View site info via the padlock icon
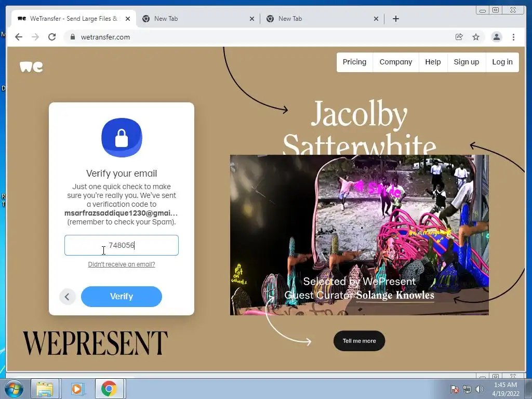The image size is (532, 399). click(x=72, y=37)
